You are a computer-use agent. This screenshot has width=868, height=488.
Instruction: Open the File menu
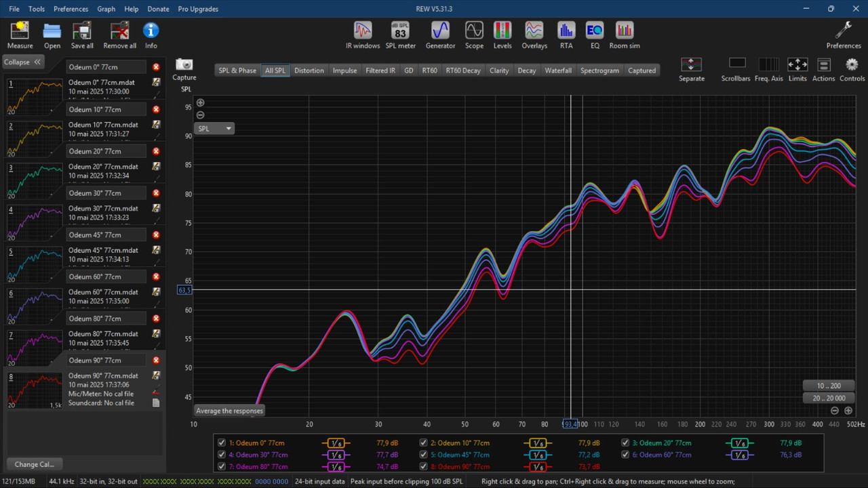coord(14,9)
